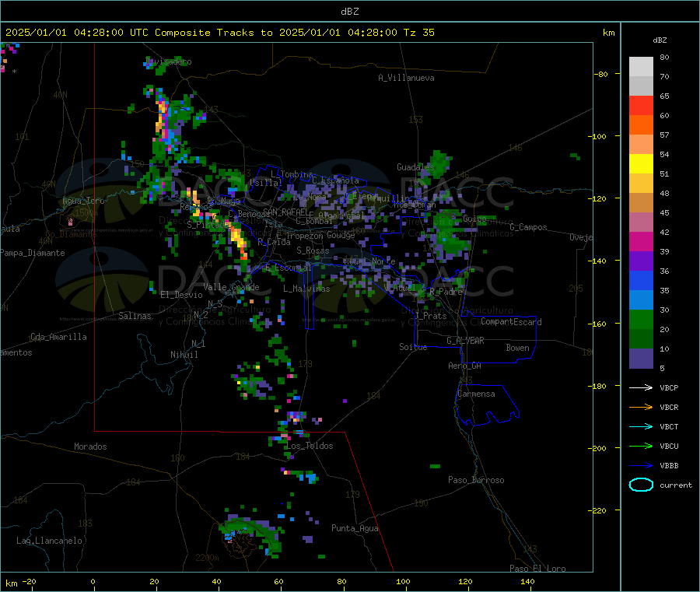Click the Paso_Barroso map label

(x=476, y=480)
